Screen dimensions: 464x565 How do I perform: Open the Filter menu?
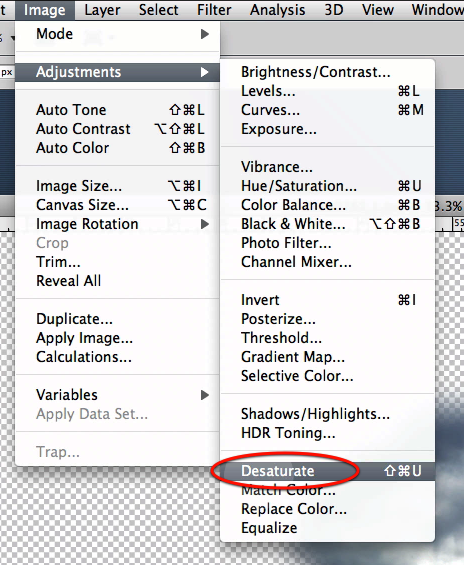(214, 10)
